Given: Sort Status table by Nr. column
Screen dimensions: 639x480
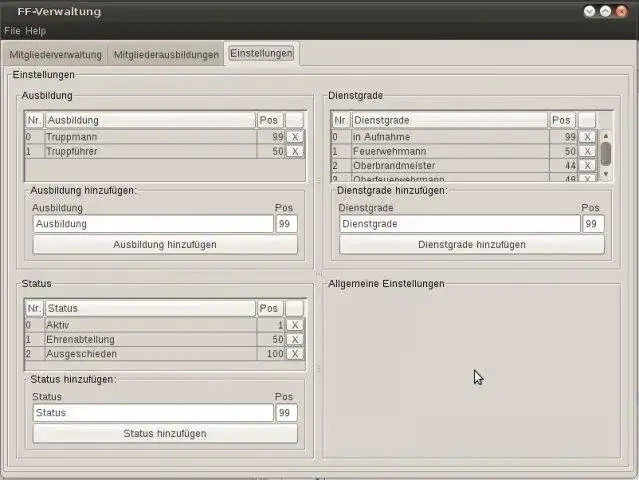Looking at the screenshot, I should pos(34,308).
